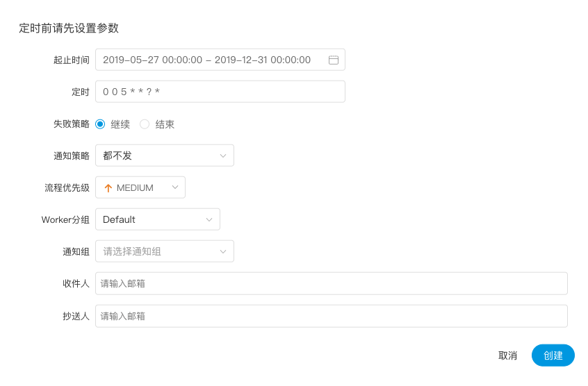The width and height of the screenshot is (588, 386).
Task: Click the 结束 label text
Action: coord(165,125)
